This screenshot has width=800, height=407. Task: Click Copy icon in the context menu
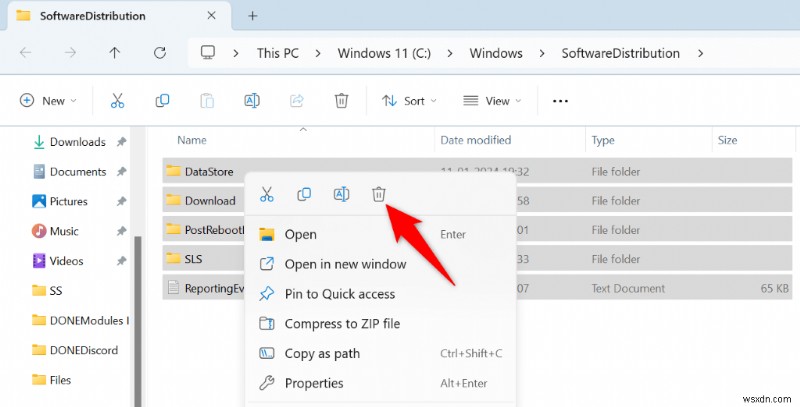pos(304,194)
